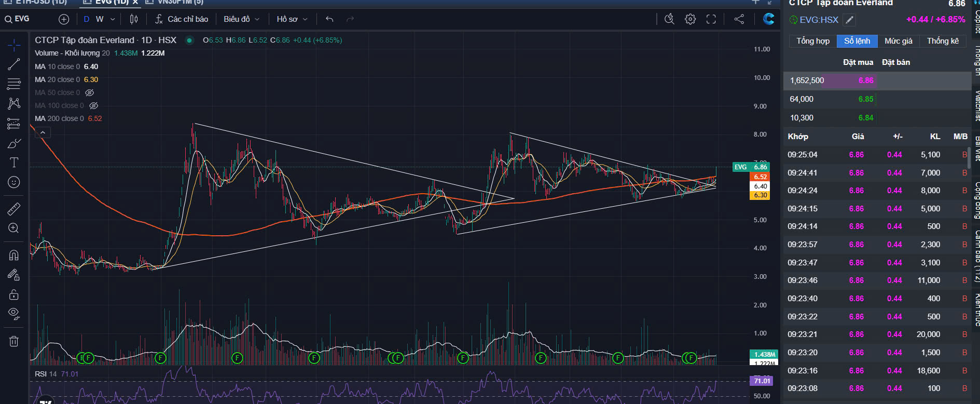Select the Text annotation tool
The image size is (980, 404).
point(14,163)
